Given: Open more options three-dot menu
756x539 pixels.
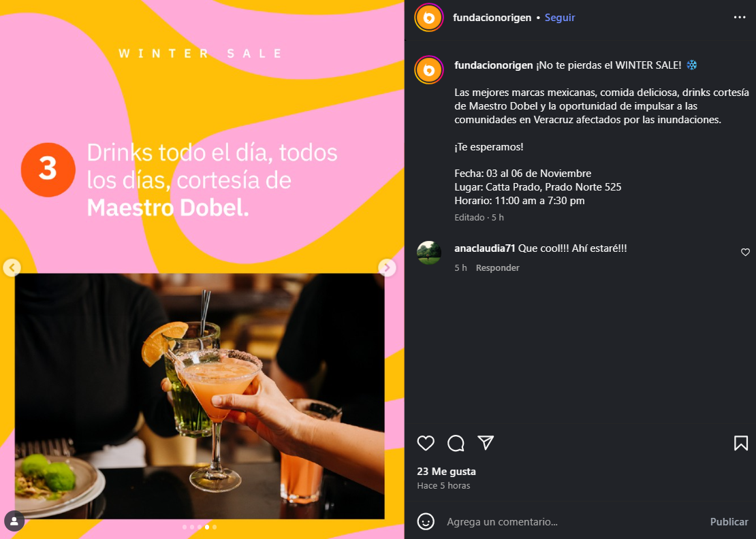Looking at the screenshot, I should 739,17.
